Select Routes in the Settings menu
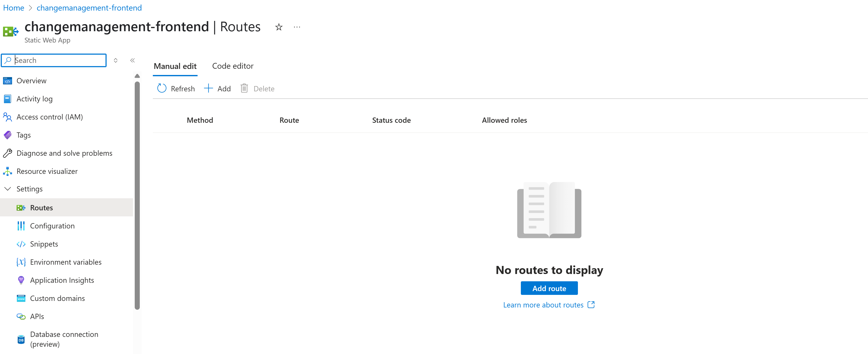This screenshot has width=868, height=354. (x=67, y=208)
